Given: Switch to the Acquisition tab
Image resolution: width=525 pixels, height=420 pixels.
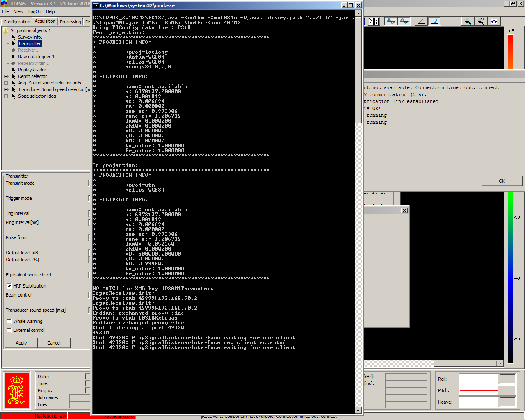Looking at the screenshot, I should (45, 21).
